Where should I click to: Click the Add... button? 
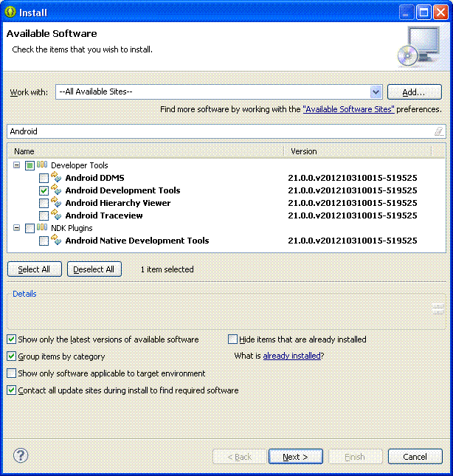[414, 92]
